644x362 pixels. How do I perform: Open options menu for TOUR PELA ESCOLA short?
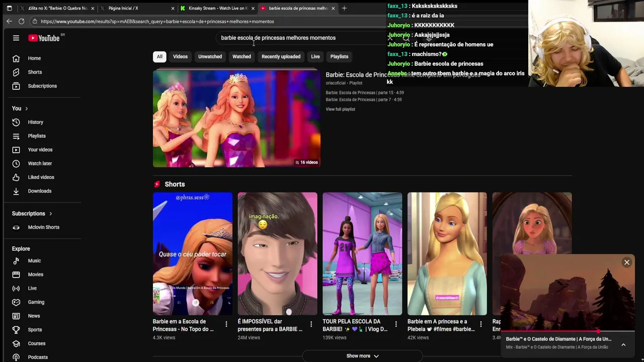(x=396, y=324)
